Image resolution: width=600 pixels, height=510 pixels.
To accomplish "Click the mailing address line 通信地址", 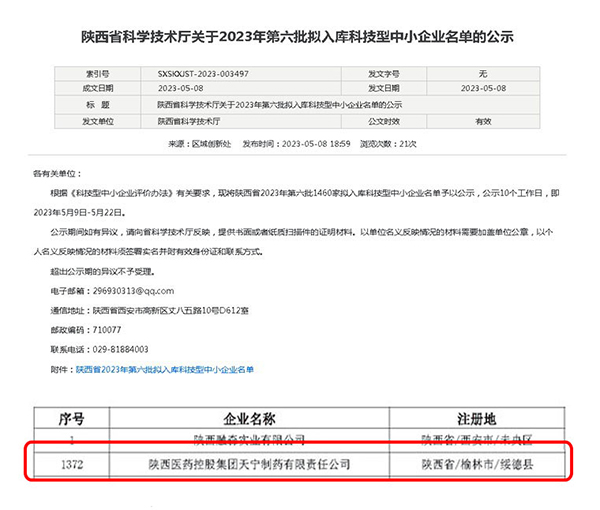I will click(x=150, y=311).
